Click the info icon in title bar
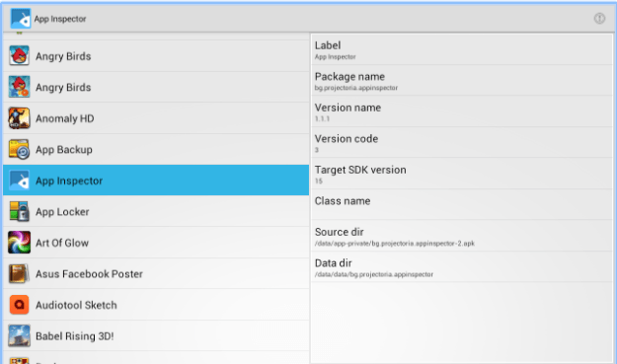617x364 pixels. [599, 18]
